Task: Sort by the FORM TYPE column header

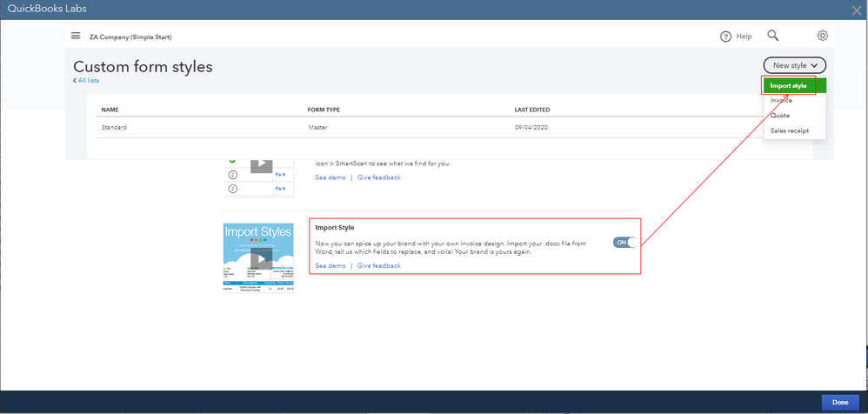Action: click(324, 110)
